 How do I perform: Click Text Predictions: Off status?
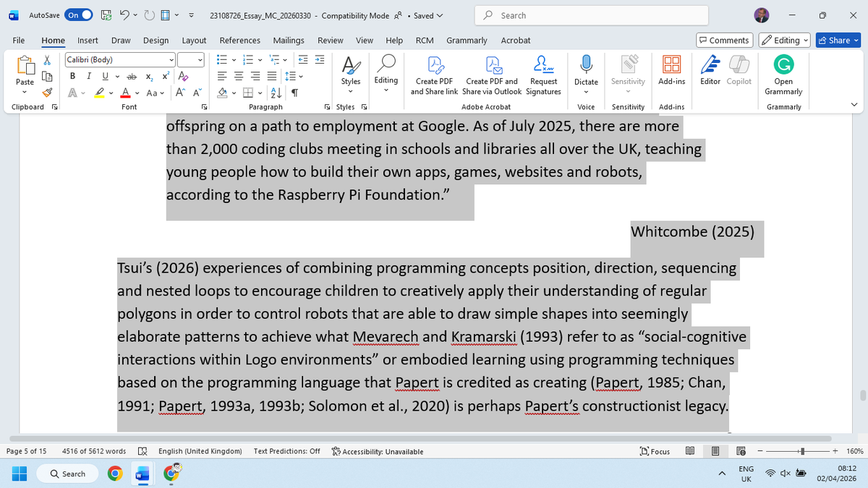(287, 451)
